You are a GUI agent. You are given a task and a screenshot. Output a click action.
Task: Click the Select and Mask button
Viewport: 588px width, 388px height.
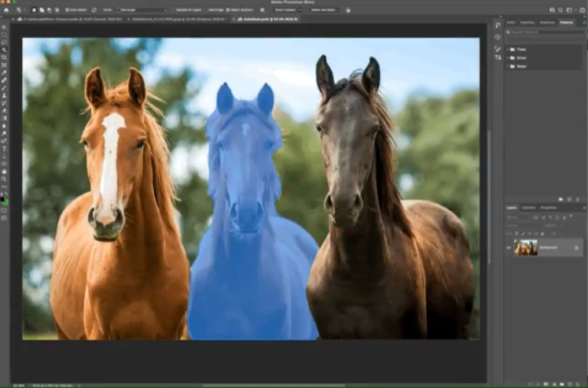pos(324,10)
